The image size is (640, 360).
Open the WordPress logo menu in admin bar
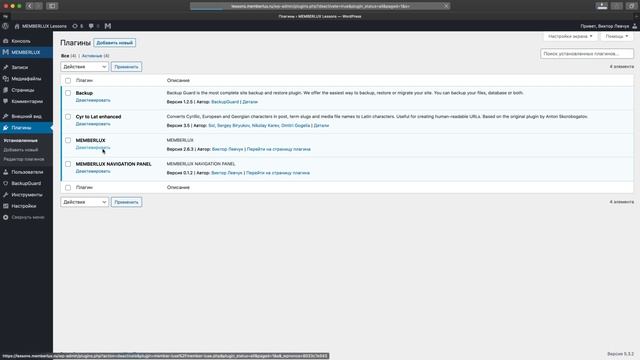[x=5, y=26]
